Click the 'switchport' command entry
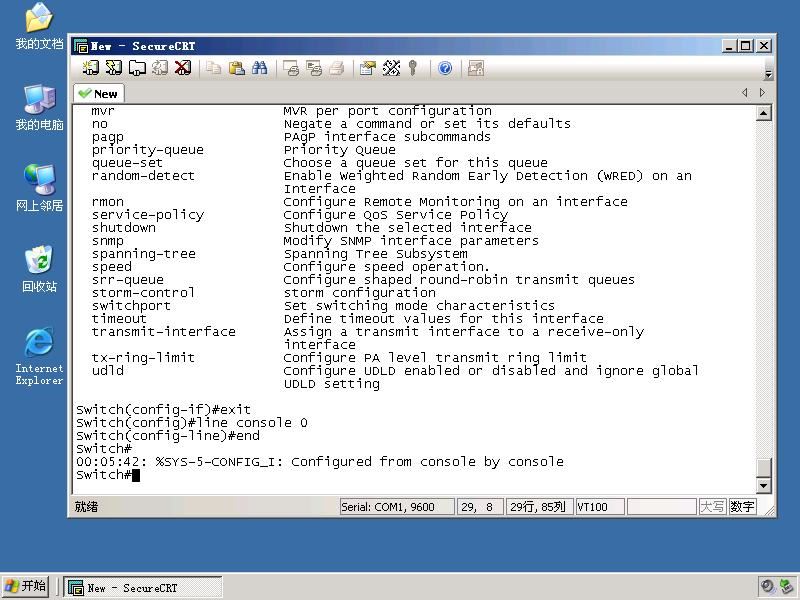This screenshot has width=800, height=600. pos(131,306)
